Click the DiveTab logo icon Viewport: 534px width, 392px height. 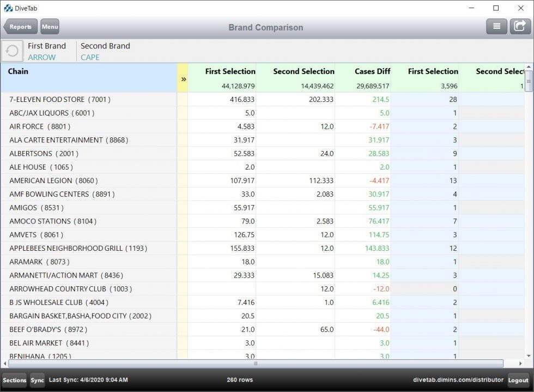(x=8, y=8)
